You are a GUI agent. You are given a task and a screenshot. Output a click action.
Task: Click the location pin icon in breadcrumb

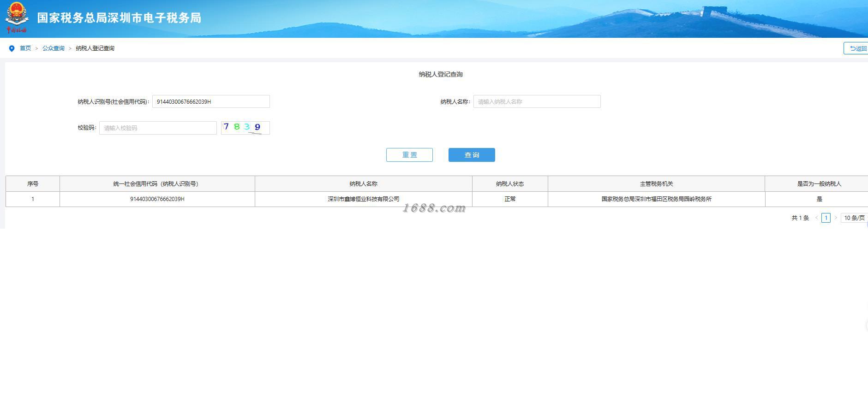[x=12, y=48]
